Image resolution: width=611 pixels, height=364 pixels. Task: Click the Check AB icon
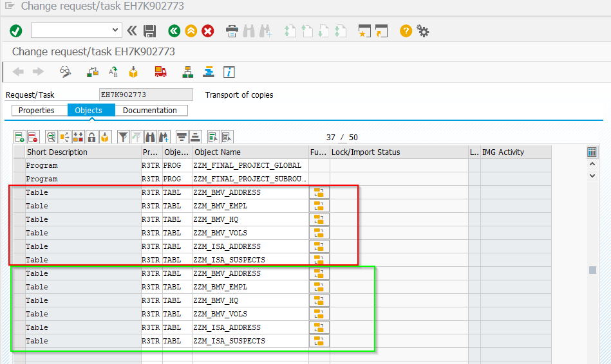click(113, 72)
